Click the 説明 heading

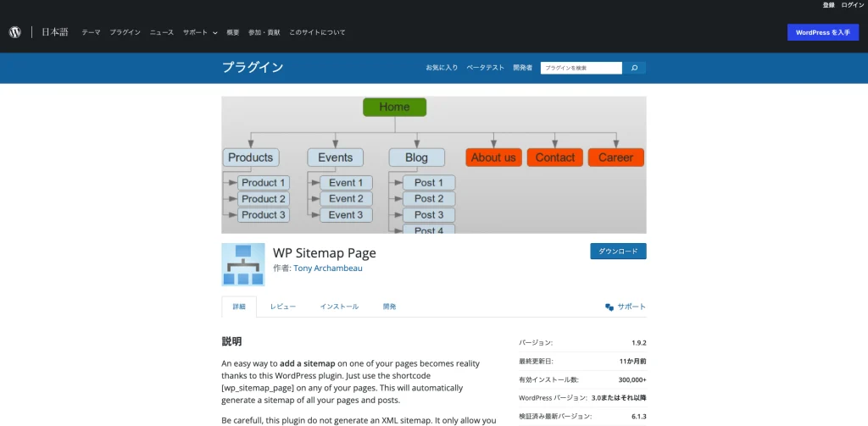click(x=232, y=342)
